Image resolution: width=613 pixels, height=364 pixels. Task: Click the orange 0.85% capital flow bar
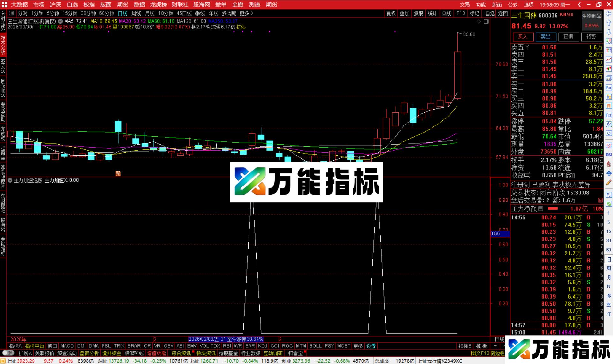pyautogui.click(x=591, y=26)
